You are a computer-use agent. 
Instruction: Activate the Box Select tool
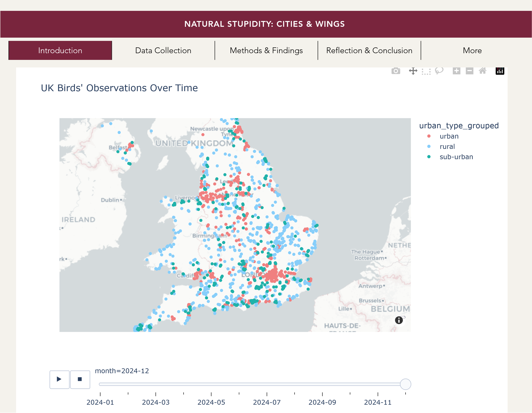426,71
